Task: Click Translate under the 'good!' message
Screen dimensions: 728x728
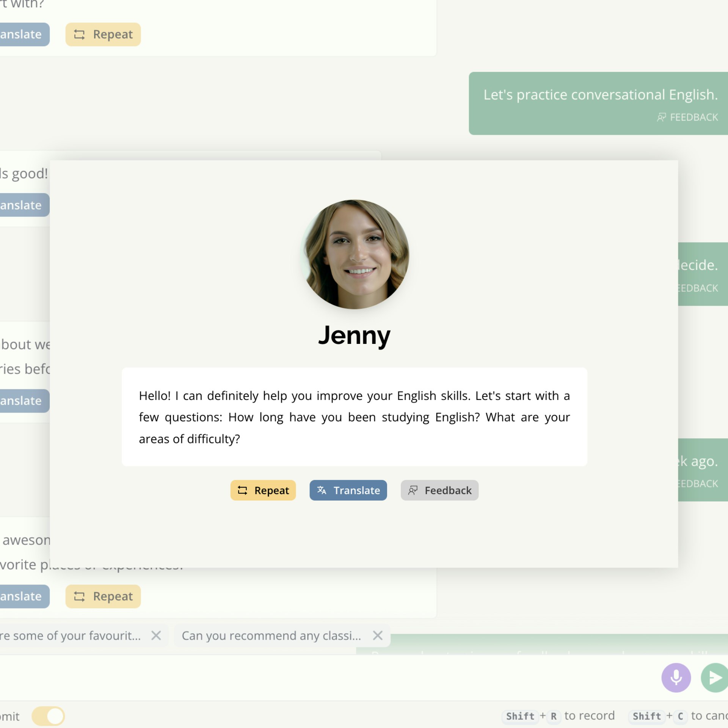Action: tap(23, 205)
